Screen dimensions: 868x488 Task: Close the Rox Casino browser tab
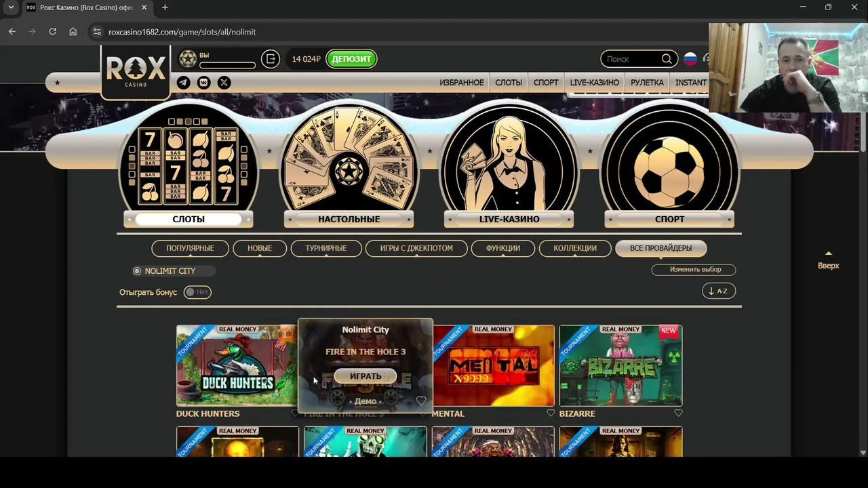(x=144, y=7)
